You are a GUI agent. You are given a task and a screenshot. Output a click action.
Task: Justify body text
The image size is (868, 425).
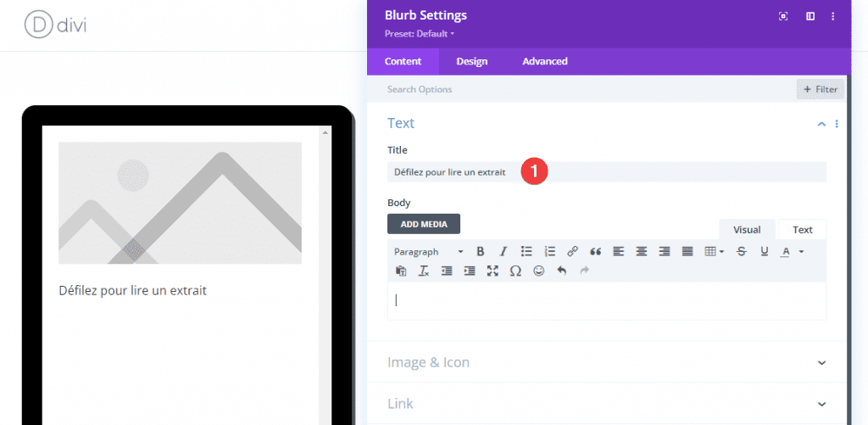click(x=687, y=252)
